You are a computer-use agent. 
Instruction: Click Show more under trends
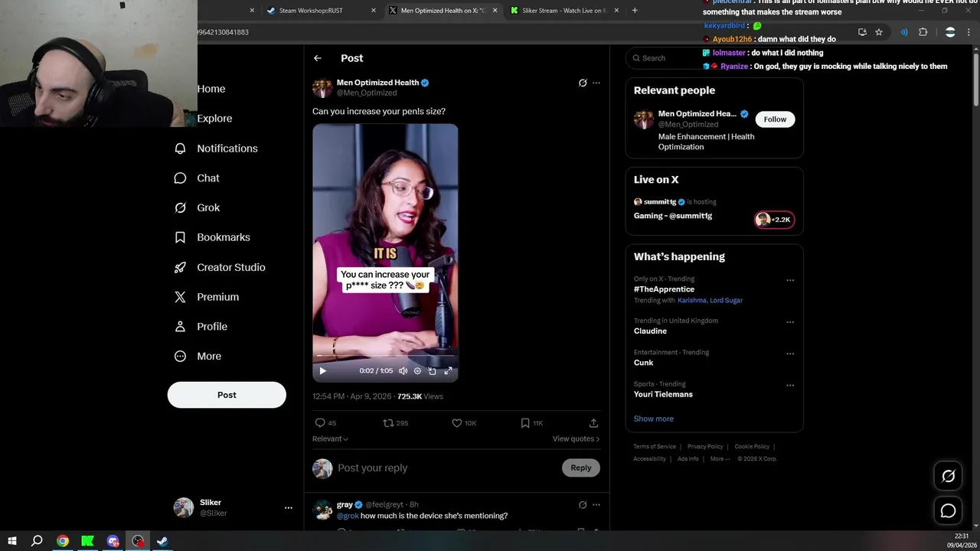click(x=654, y=419)
